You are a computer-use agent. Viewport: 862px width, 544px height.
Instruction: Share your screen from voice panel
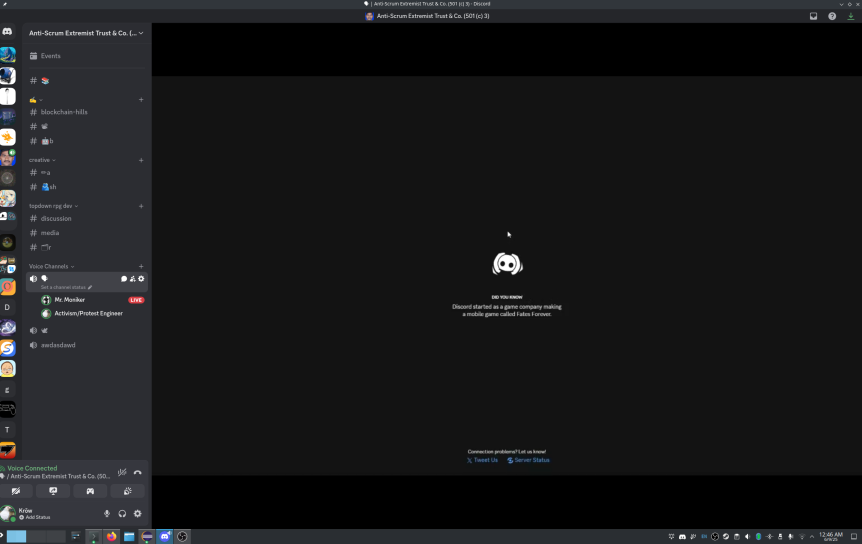pyautogui.click(x=53, y=491)
